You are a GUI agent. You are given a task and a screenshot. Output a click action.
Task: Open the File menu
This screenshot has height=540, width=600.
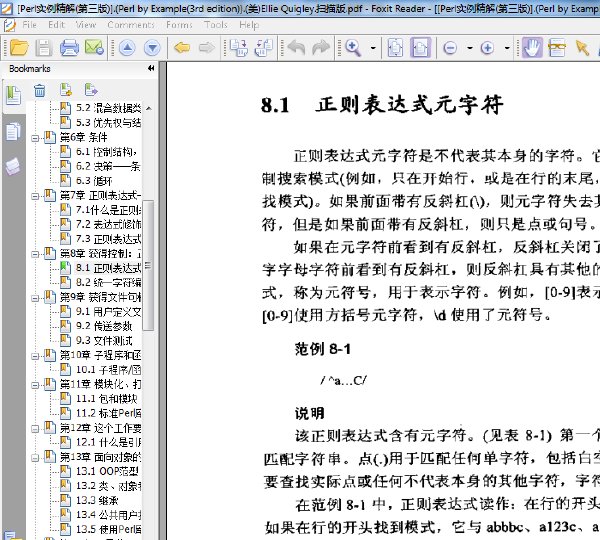click(x=29, y=25)
